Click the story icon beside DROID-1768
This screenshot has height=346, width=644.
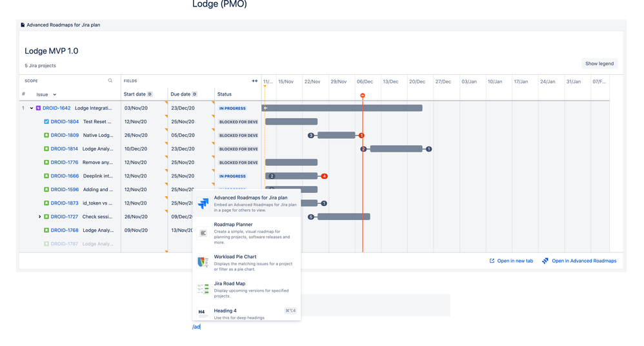pyautogui.click(x=46, y=230)
